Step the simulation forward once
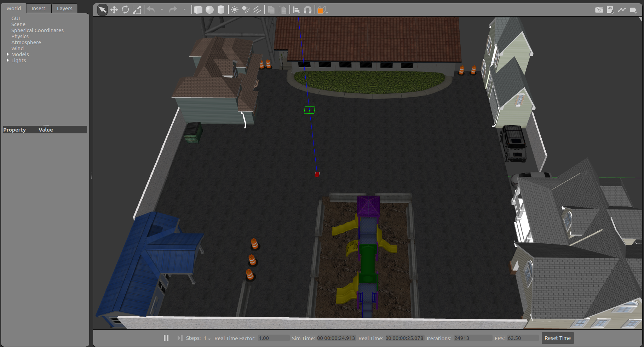644x347 pixels. (180, 338)
